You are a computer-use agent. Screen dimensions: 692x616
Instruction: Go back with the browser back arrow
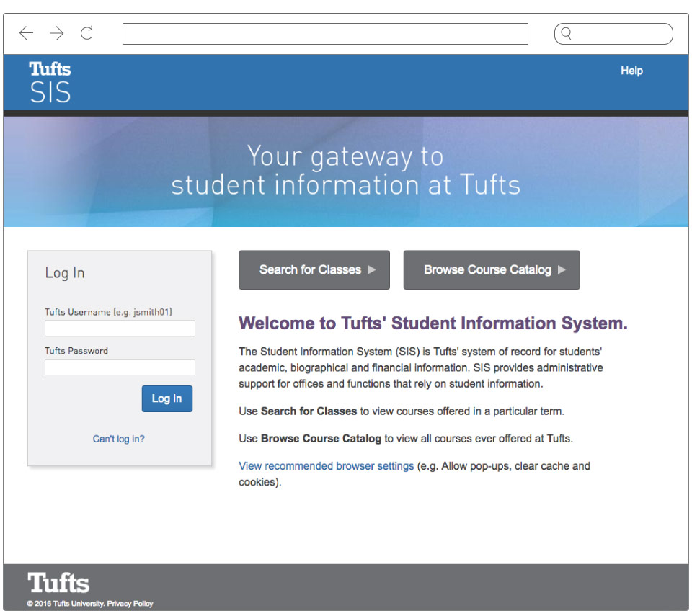27,33
